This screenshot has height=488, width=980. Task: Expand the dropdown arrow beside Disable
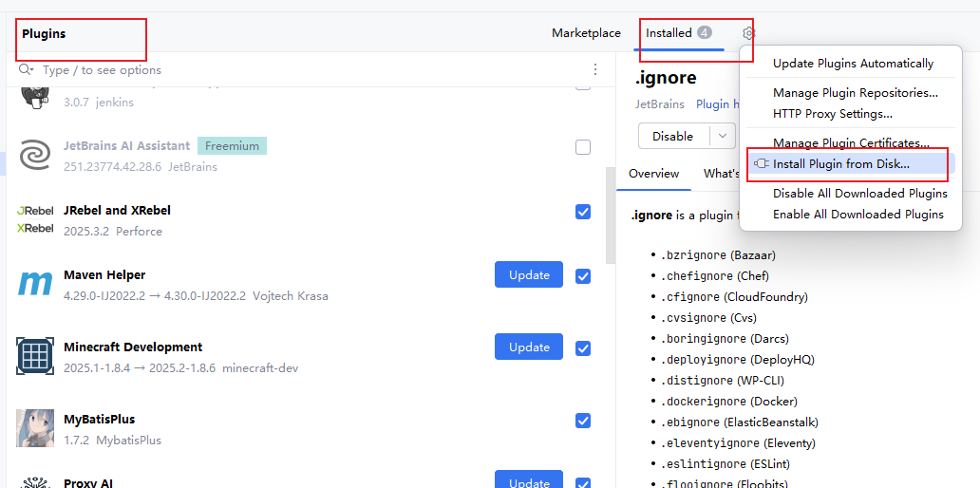[x=725, y=136]
